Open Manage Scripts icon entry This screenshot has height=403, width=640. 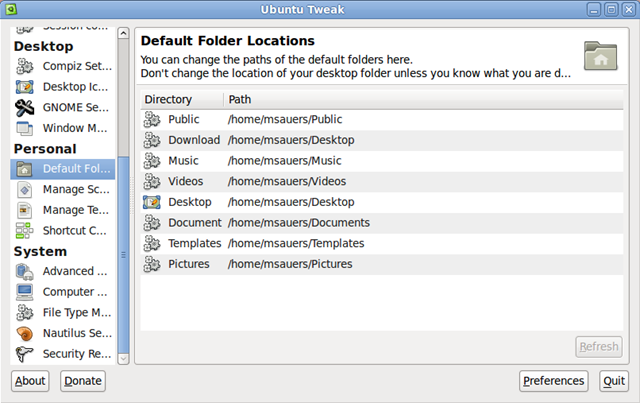pyautogui.click(x=24, y=189)
